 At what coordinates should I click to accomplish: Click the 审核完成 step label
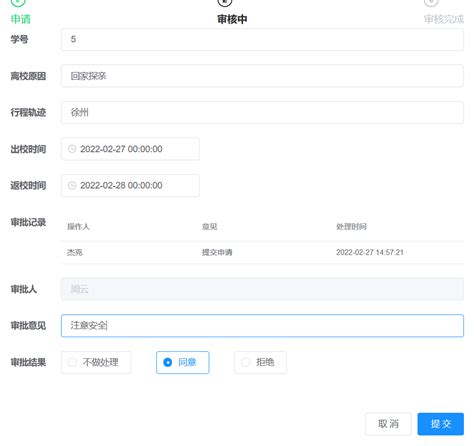pos(444,19)
